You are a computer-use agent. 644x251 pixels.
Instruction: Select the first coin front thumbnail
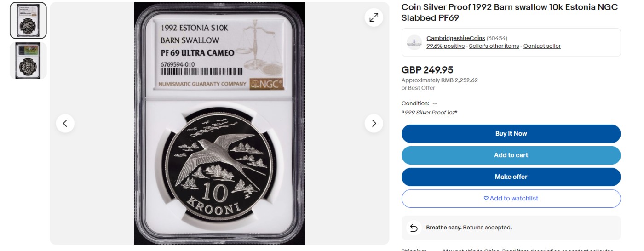click(28, 20)
